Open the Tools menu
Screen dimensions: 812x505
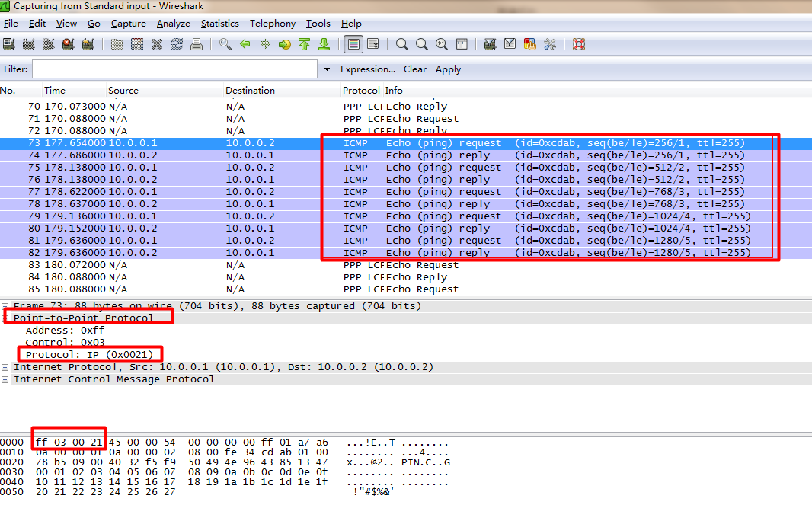tap(318, 24)
